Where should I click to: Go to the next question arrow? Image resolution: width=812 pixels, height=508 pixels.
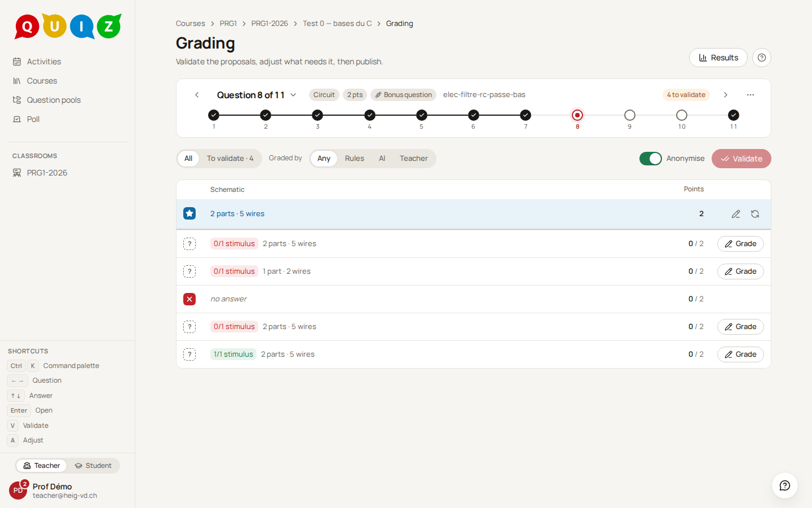726,95
